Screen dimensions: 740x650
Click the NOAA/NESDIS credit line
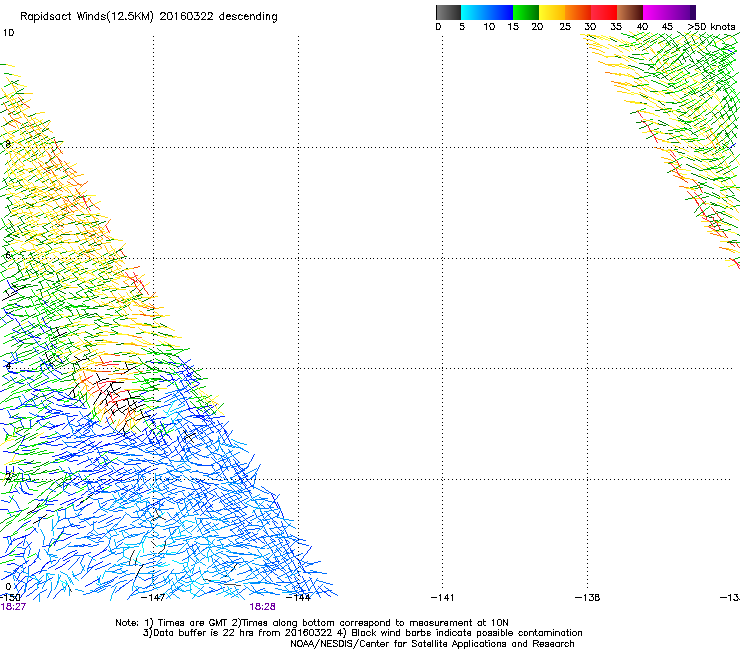[432, 644]
